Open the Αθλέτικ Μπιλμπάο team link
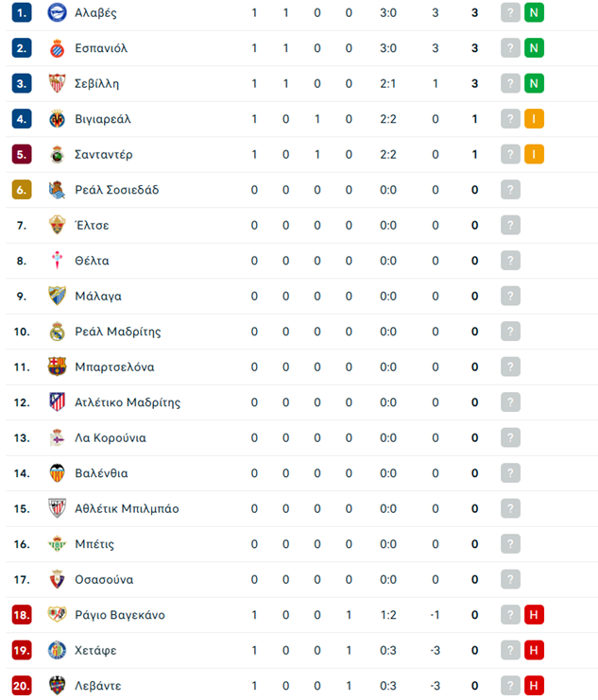The image size is (598, 700). 127,509
